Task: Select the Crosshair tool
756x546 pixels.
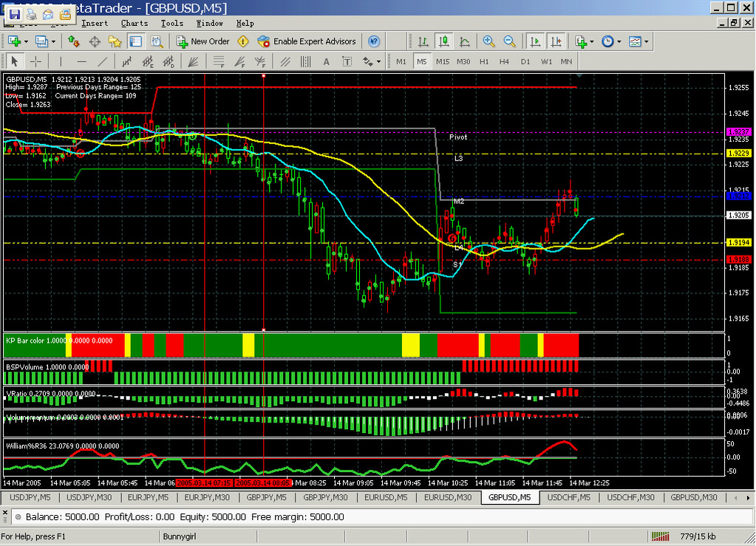Action: [x=35, y=61]
